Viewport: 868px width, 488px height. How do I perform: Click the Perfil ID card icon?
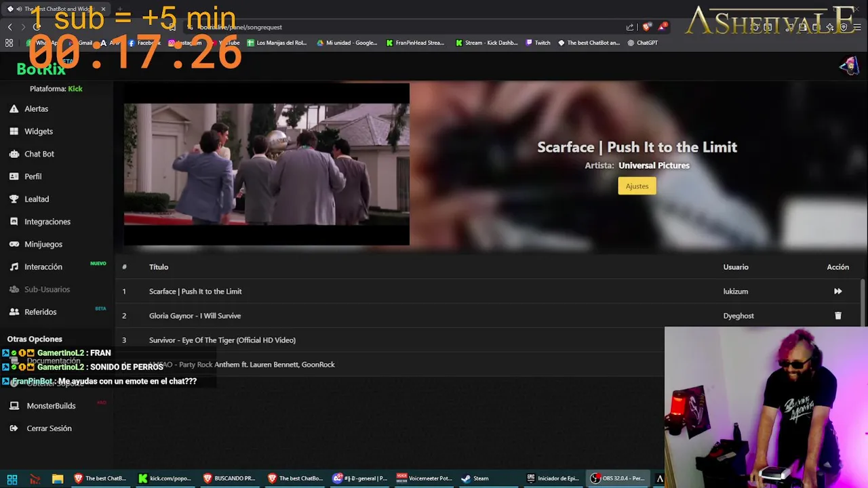[x=14, y=176]
